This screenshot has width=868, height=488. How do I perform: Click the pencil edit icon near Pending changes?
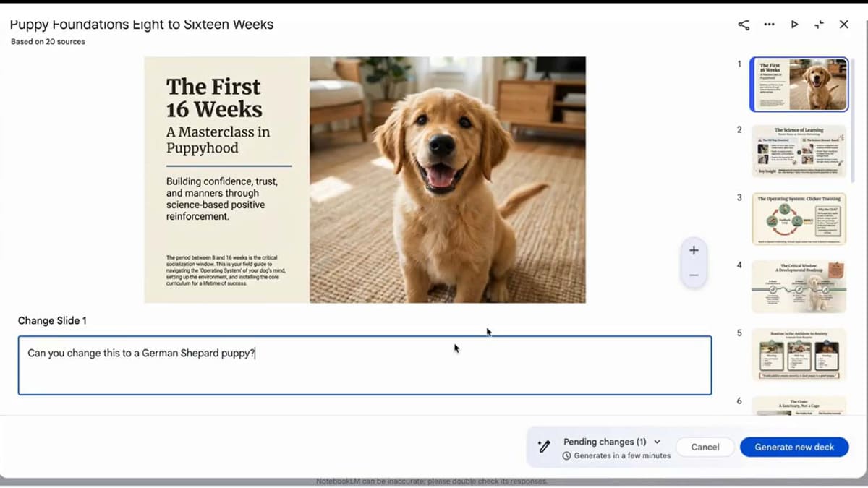coord(544,447)
